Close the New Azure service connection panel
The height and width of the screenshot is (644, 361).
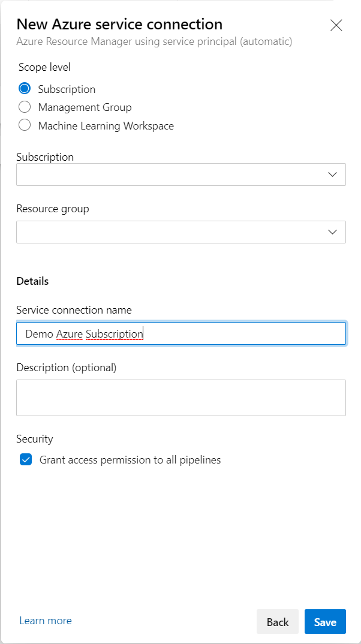(336, 25)
